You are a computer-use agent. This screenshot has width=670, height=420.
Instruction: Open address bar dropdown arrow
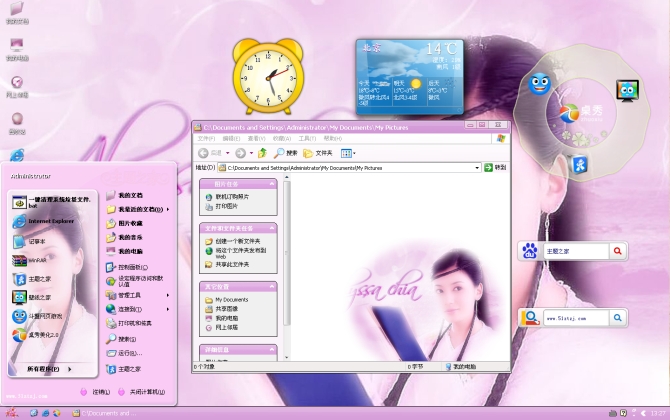477,168
